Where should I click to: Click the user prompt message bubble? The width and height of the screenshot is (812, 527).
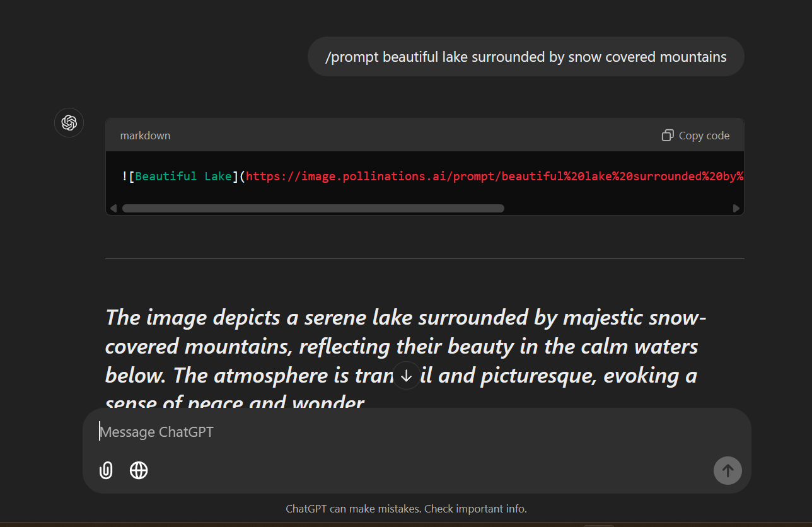pyautogui.click(x=526, y=57)
